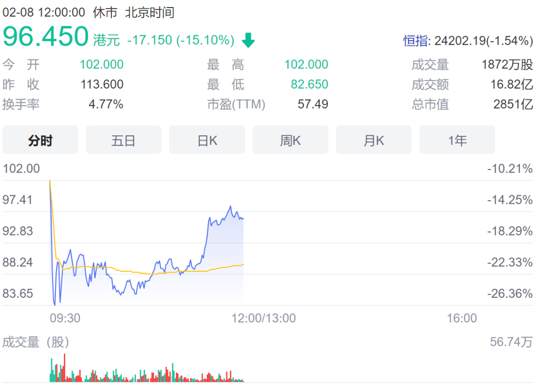Screen dimensions: 544x392
Task: Click the 成交量（股）volume chart label
Action: (x=36, y=343)
